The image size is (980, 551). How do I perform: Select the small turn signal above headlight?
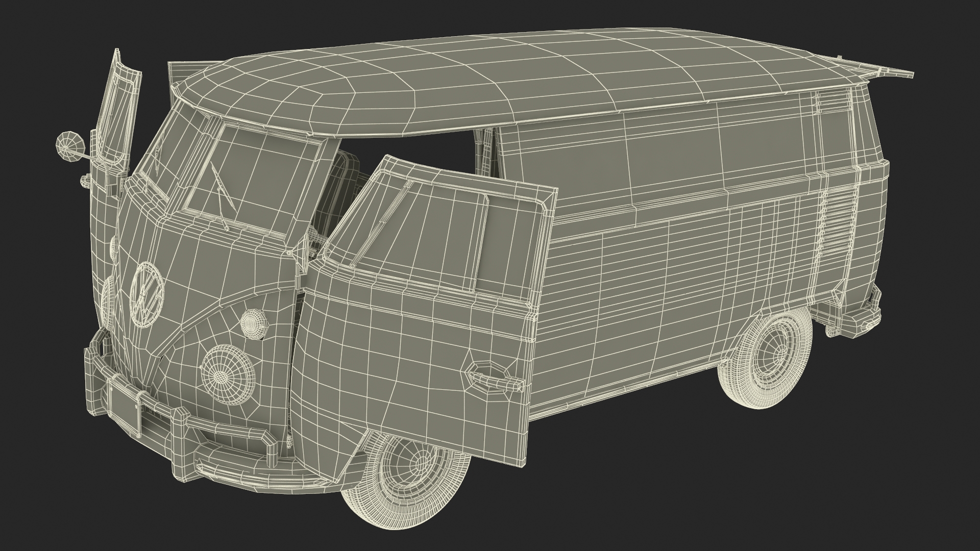[x=253, y=323]
